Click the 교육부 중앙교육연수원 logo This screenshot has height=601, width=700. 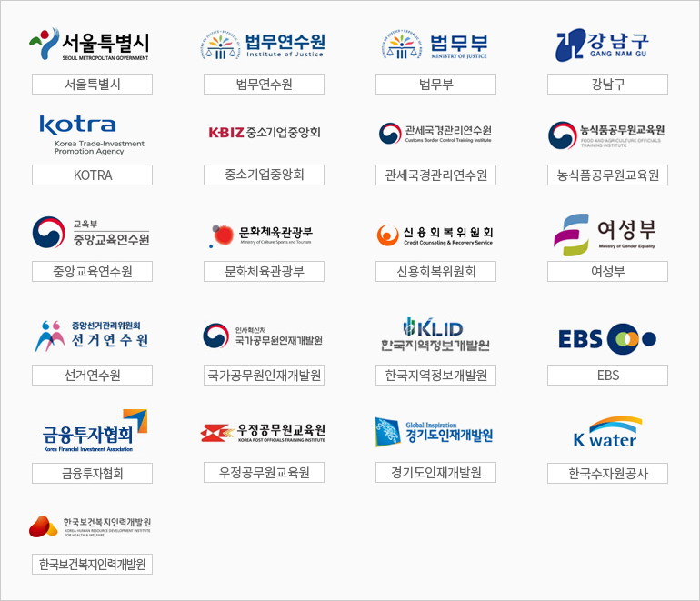coord(91,233)
